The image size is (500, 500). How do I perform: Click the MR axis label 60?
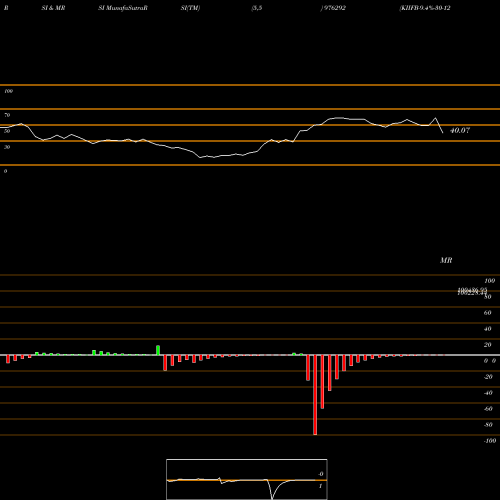tap(487, 313)
